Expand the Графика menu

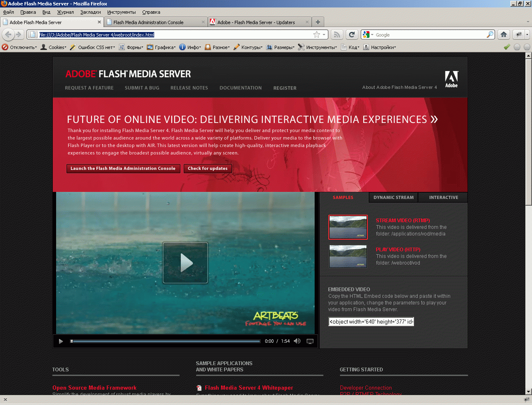161,47
